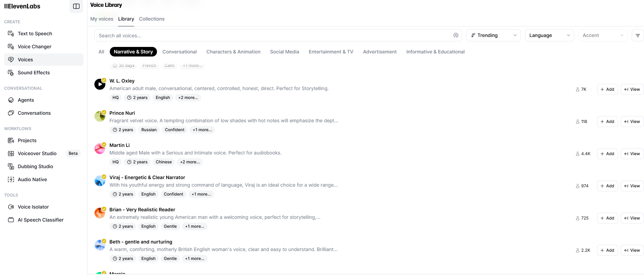Switch to My voices tab
The height and width of the screenshot is (275, 644).
[x=102, y=19]
